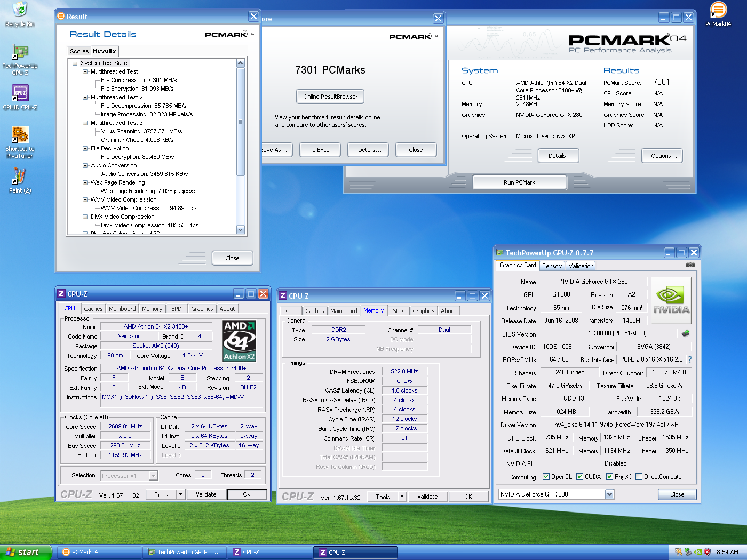Select 'File Compression: 7.301 MB/s' result row

click(138, 80)
